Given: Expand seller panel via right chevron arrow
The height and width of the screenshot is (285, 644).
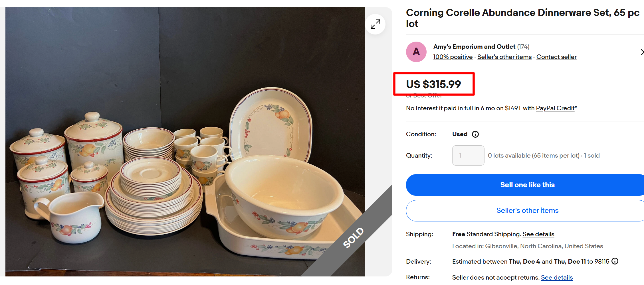Looking at the screenshot, I should [x=642, y=52].
